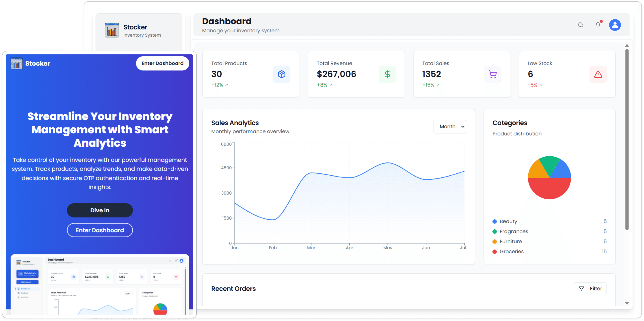Click the scrollbar down arrow
644x321 pixels.
coord(627,303)
